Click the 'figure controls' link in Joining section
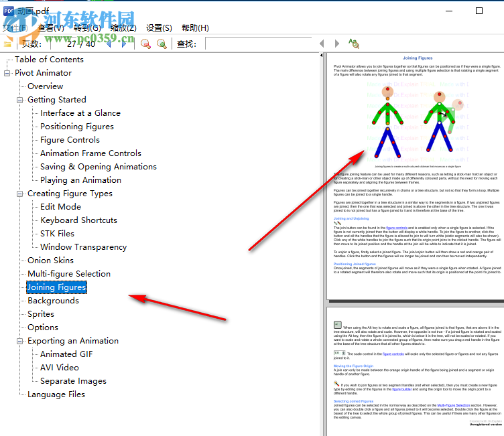Image resolution: width=504 pixels, height=436 pixels. 397,228
